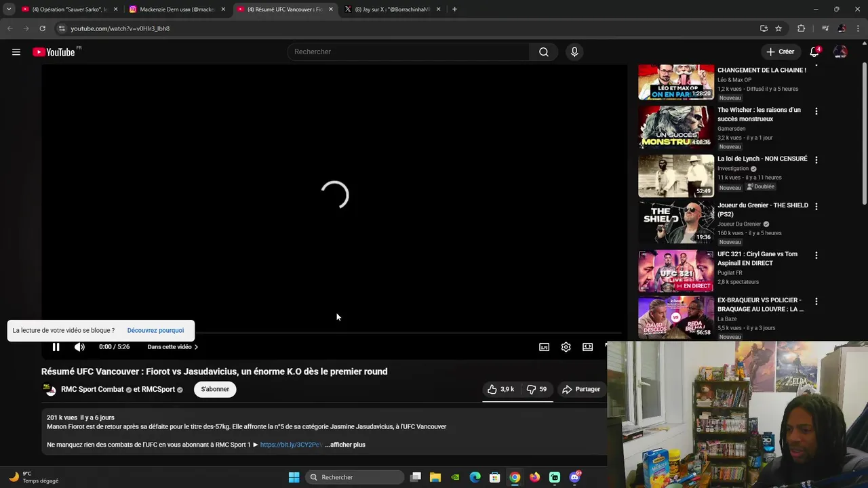Open the YouTube account avatar menu
Viewport: 868px width, 488px height.
tap(840, 52)
